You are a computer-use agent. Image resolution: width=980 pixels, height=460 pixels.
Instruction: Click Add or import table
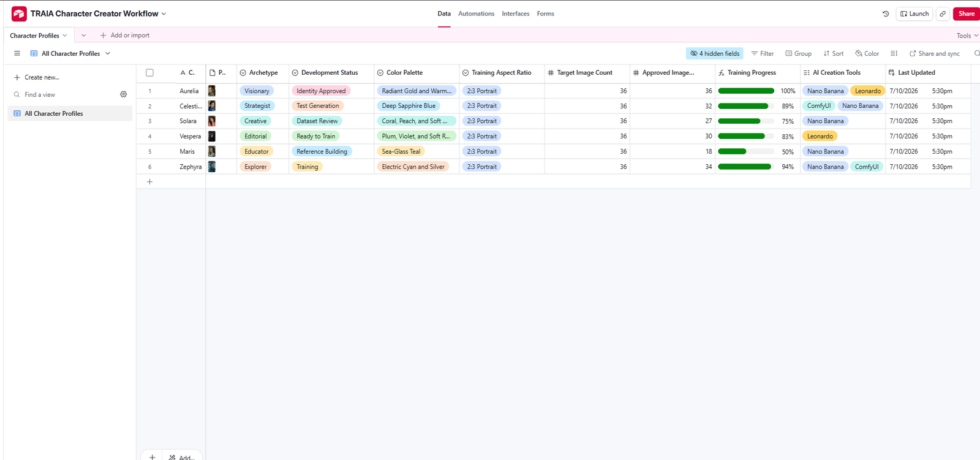tap(125, 35)
